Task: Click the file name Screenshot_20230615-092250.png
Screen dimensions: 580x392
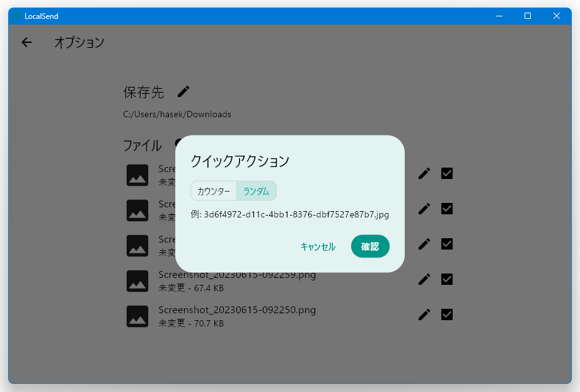Action: [x=237, y=310]
